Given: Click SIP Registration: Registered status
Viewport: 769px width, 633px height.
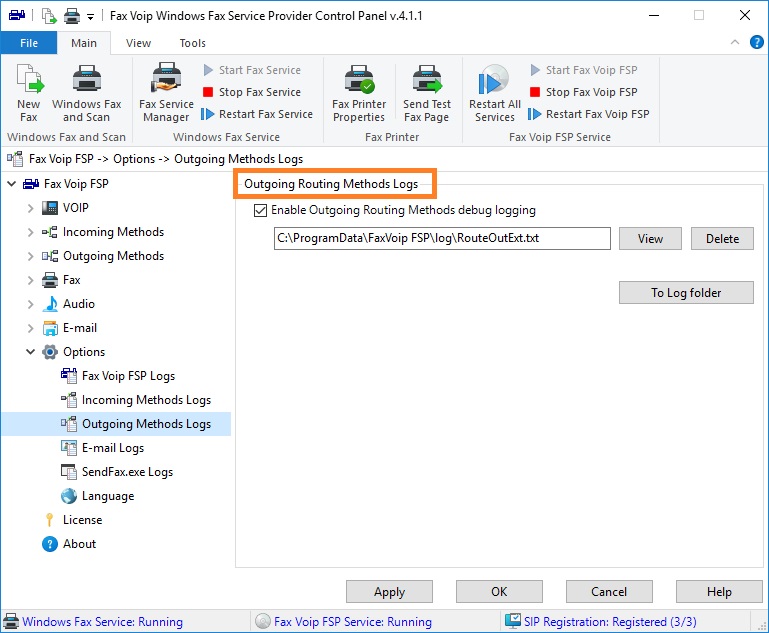Looking at the screenshot, I should [x=610, y=622].
